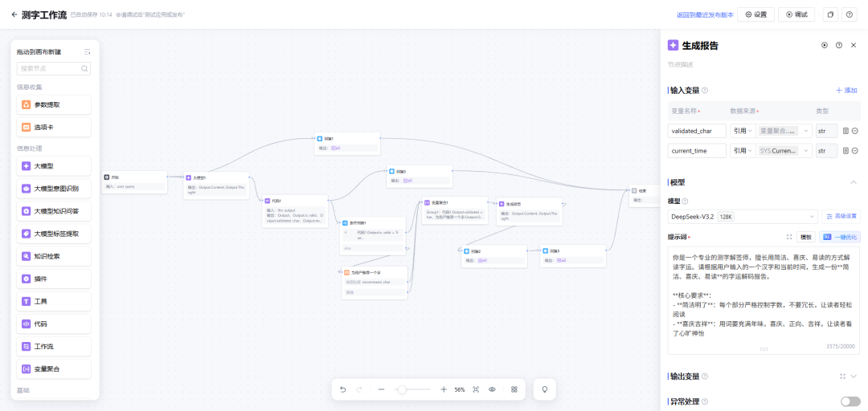
Task: Click the zoom in plus icon
Action: tap(444, 389)
